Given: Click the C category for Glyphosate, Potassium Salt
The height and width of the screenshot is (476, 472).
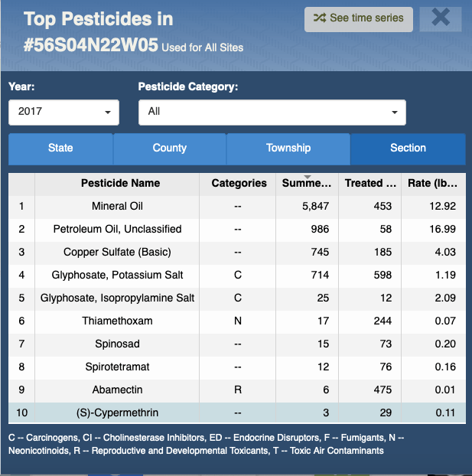Looking at the screenshot, I should (x=238, y=275).
